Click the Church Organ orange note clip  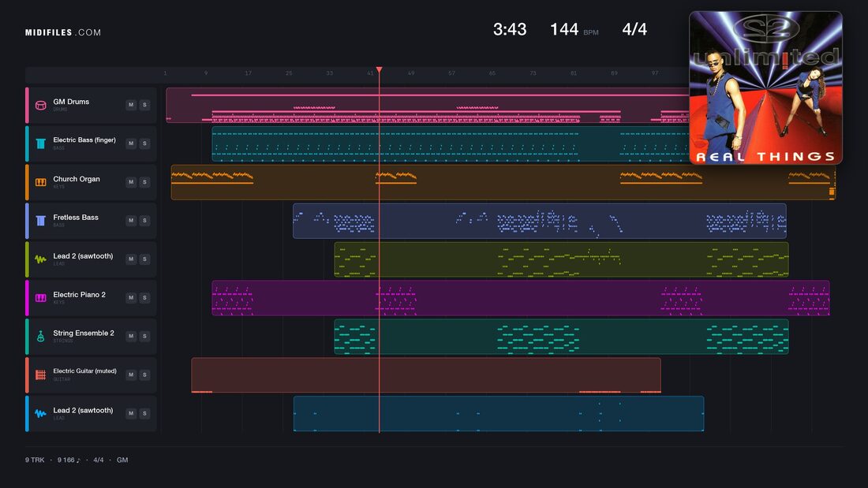click(503, 182)
